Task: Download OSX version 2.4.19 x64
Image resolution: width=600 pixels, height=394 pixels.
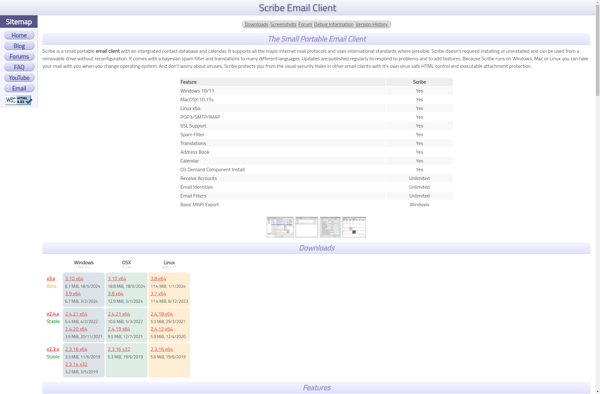Action: pos(119,329)
